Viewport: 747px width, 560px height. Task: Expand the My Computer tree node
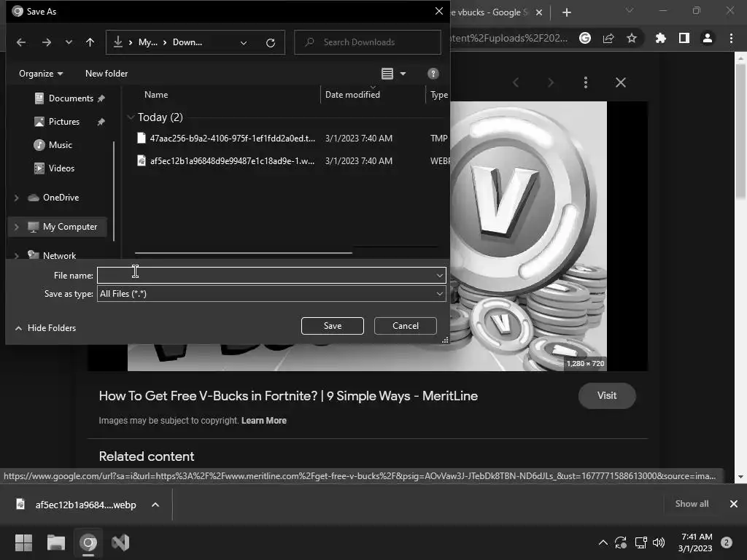pyautogui.click(x=16, y=227)
